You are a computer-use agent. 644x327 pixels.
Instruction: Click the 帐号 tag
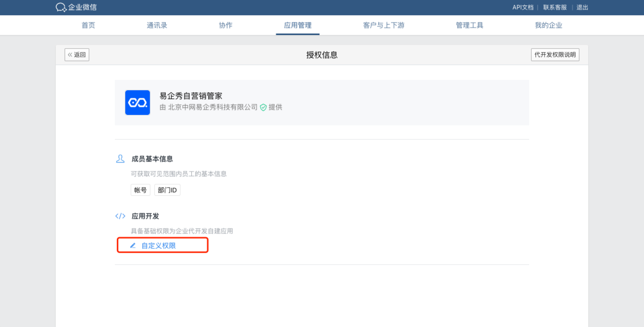tap(140, 190)
